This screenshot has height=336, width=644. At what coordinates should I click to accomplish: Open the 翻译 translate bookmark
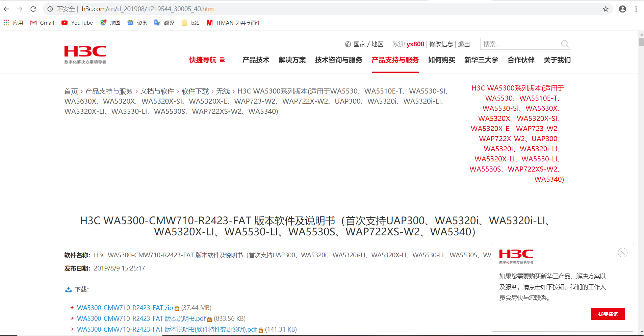pos(164,23)
